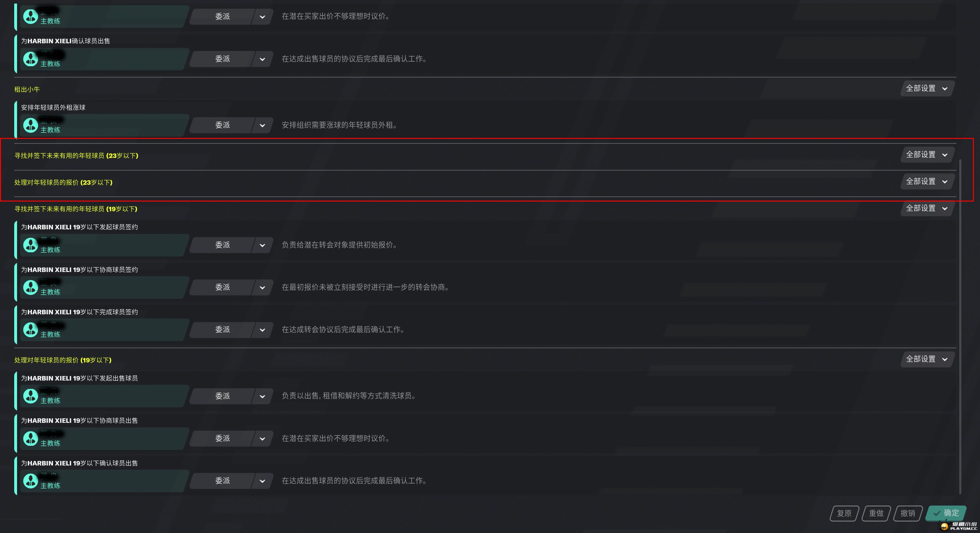
Task: Click staff avatar icon under 为HARBIN XIELI确认球员出售
Action: [x=30, y=59]
